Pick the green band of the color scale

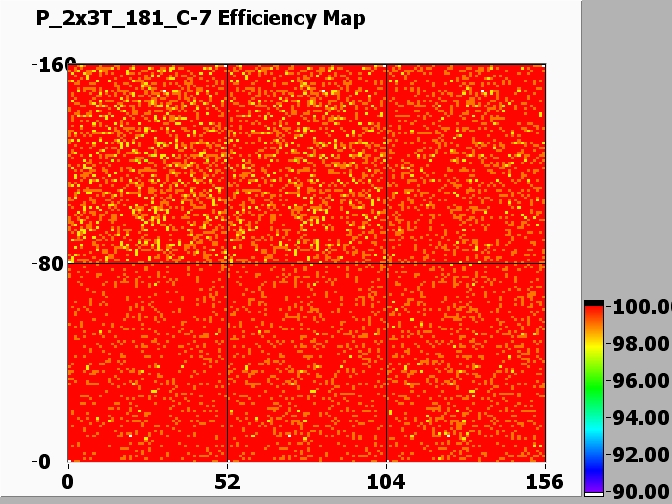click(x=594, y=385)
